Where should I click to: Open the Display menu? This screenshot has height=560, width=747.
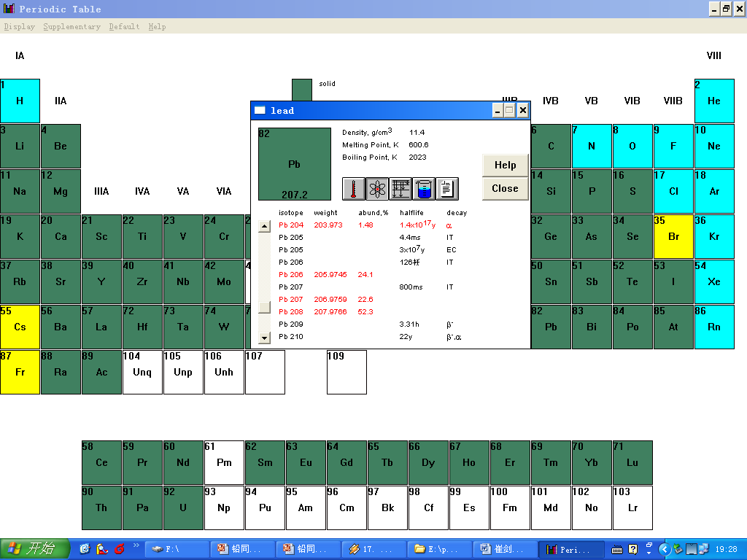pos(20,27)
